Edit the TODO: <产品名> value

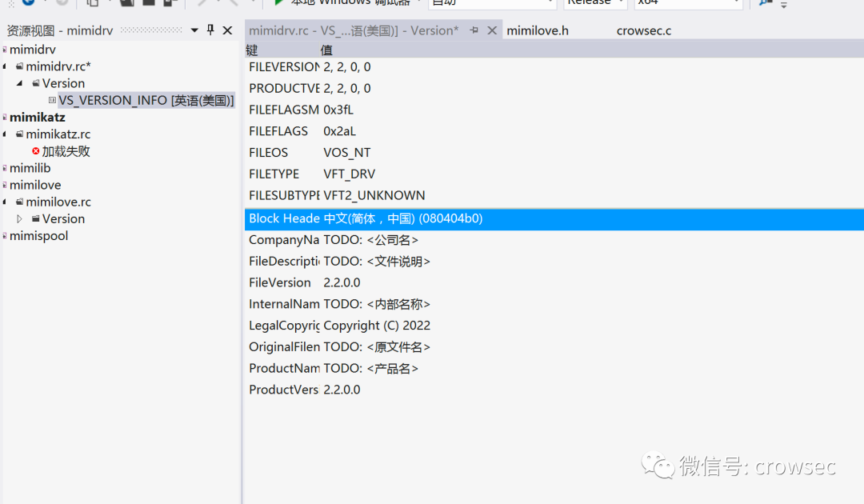[x=371, y=369]
